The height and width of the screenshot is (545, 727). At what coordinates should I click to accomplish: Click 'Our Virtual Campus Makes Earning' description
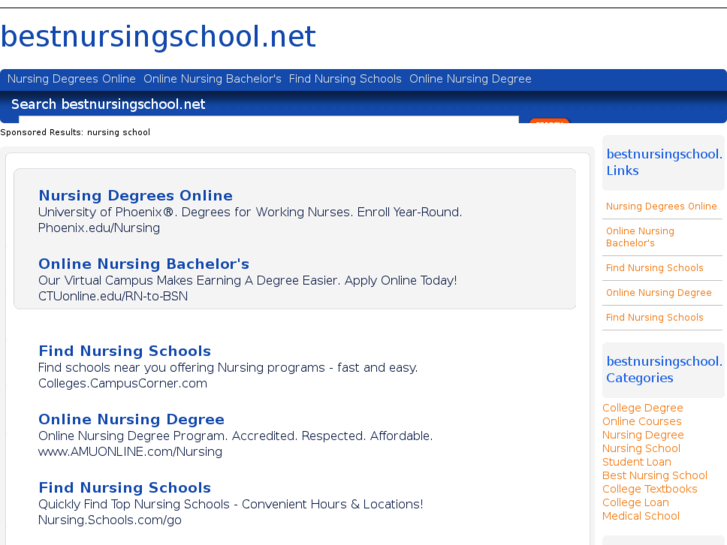[248, 280]
